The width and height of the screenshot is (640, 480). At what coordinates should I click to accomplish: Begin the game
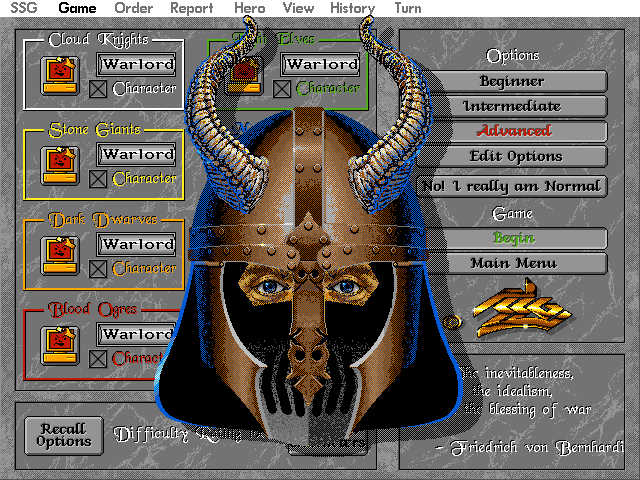click(512, 238)
